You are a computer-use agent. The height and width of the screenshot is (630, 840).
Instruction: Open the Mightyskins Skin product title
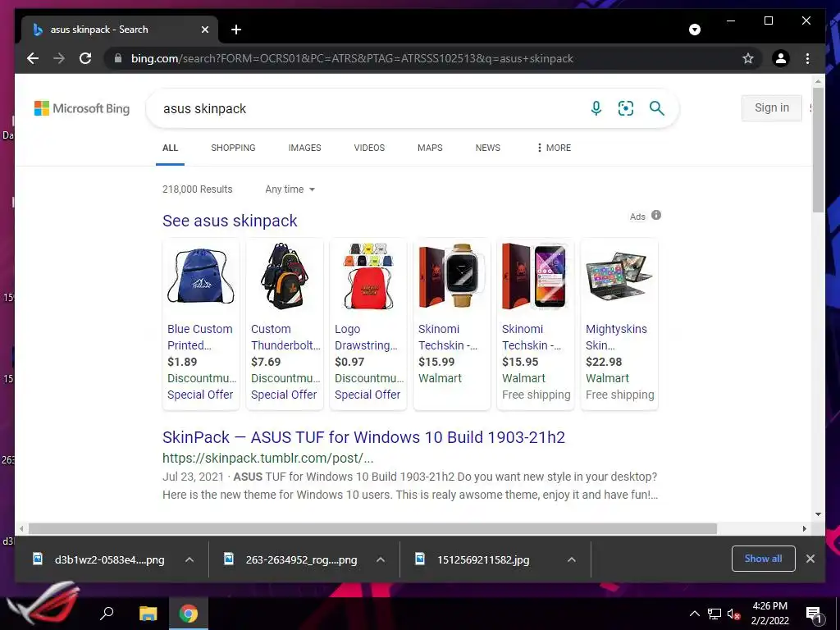pos(616,337)
